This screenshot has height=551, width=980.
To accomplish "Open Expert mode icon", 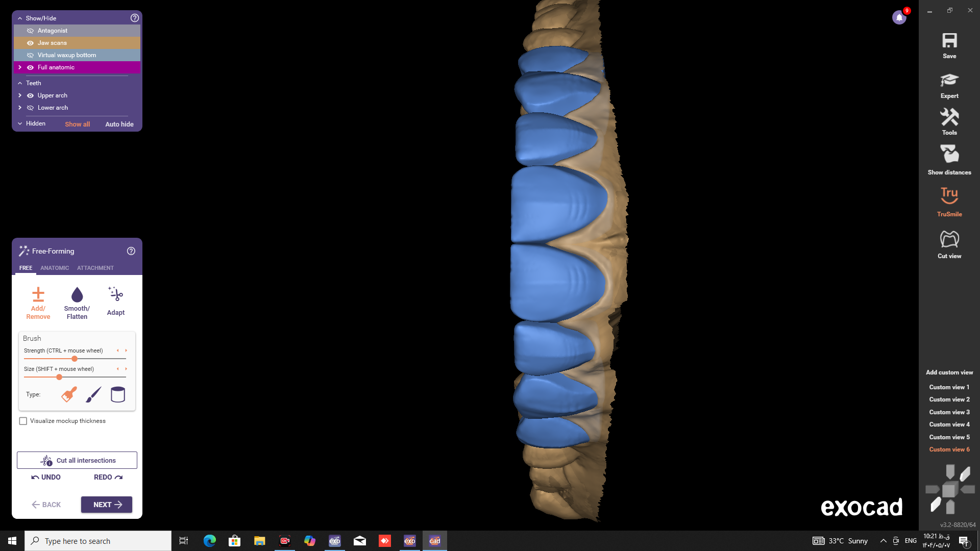I will (x=949, y=81).
